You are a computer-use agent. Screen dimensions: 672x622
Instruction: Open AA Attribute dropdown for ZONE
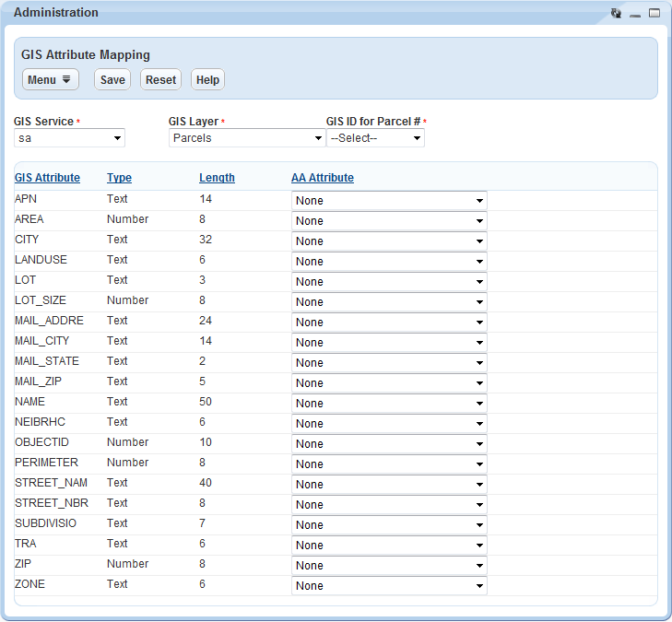tap(389, 585)
